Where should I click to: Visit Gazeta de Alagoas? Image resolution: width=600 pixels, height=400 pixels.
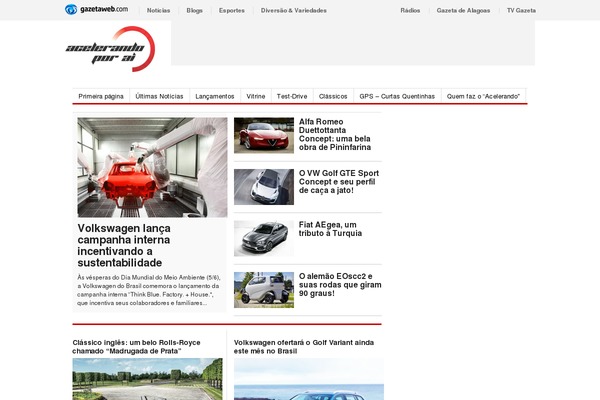point(463,10)
